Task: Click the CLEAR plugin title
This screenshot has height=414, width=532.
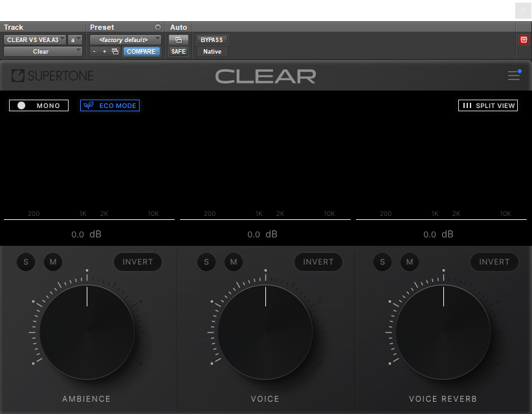Action: click(x=265, y=76)
